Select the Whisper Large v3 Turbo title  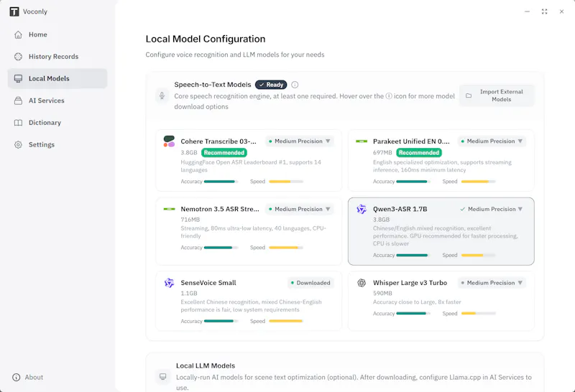(x=410, y=283)
